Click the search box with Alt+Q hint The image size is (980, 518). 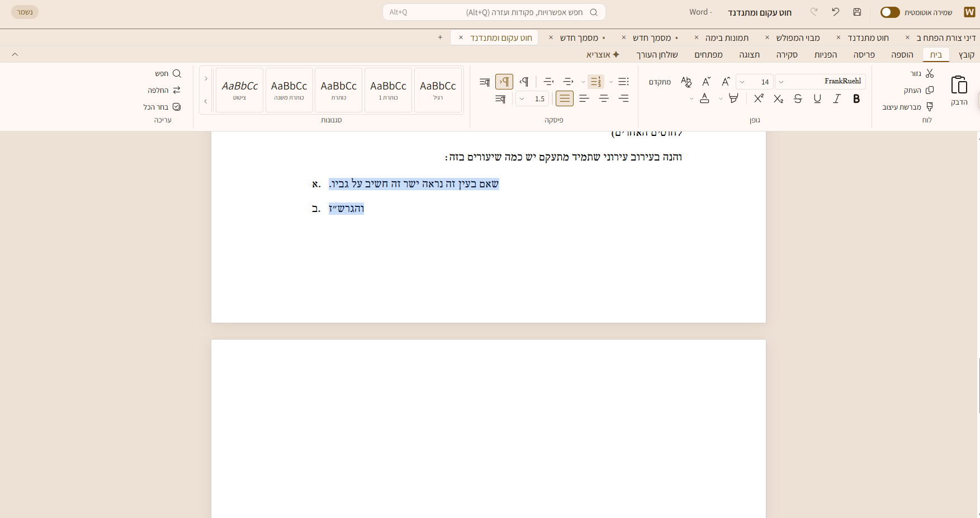(x=494, y=12)
